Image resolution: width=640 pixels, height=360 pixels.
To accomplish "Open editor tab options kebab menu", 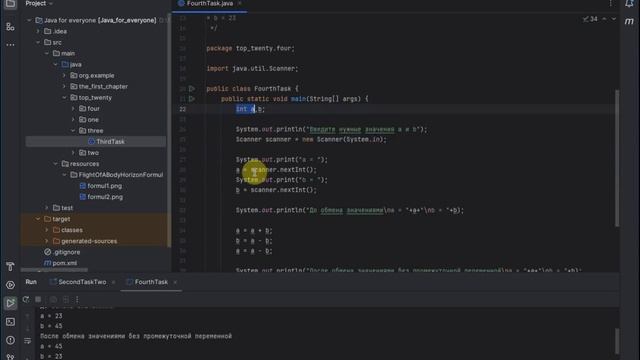I will pyautogui.click(x=611, y=4).
